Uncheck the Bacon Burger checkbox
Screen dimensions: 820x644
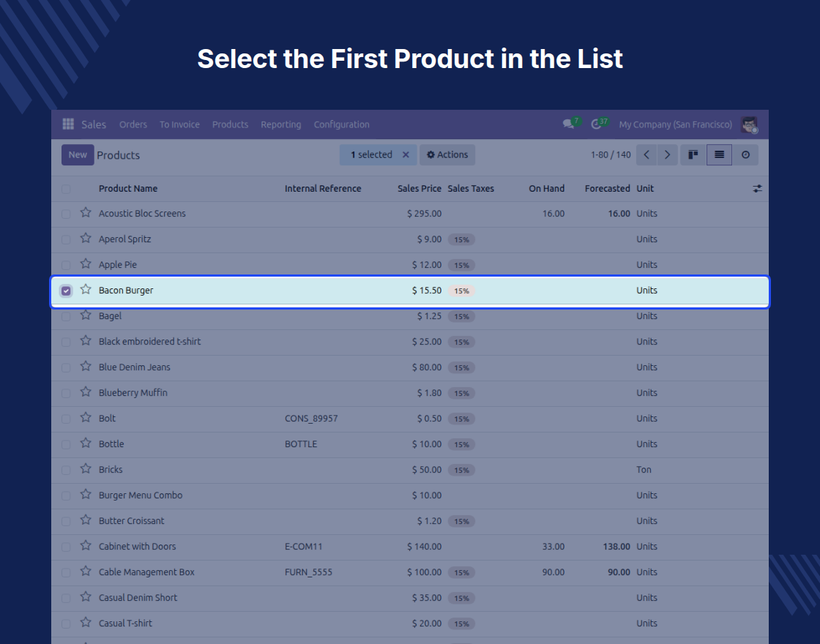pyautogui.click(x=66, y=291)
